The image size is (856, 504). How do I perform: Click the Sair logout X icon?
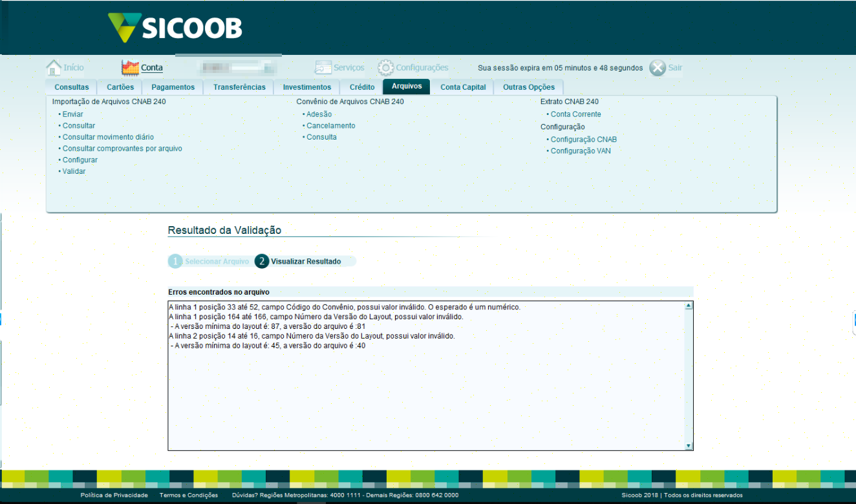tap(658, 67)
